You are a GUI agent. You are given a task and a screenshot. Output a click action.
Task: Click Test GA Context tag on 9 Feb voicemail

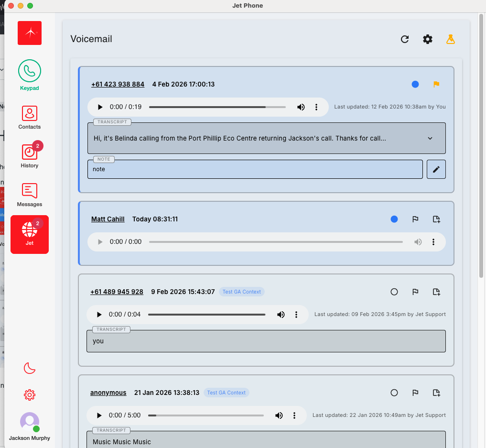[242, 292]
